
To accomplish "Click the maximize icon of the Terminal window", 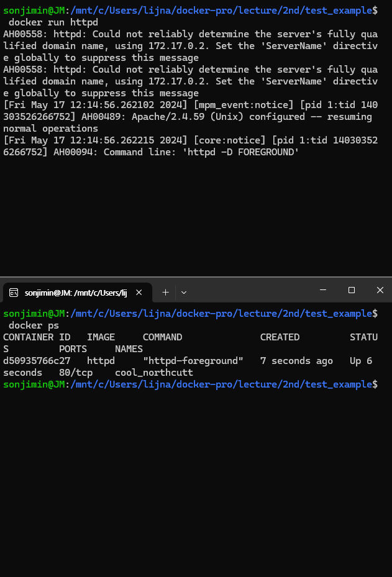I will pyautogui.click(x=351, y=290).
